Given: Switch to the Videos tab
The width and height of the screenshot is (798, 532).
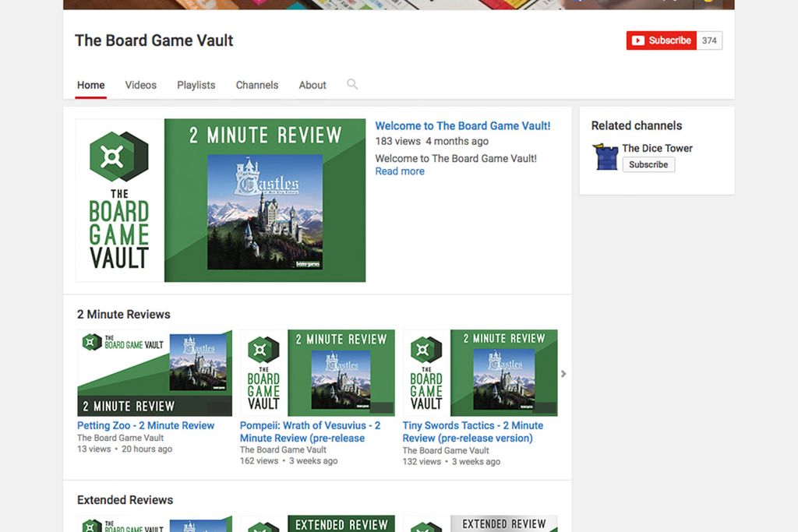Looking at the screenshot, I should coord(141,85).
